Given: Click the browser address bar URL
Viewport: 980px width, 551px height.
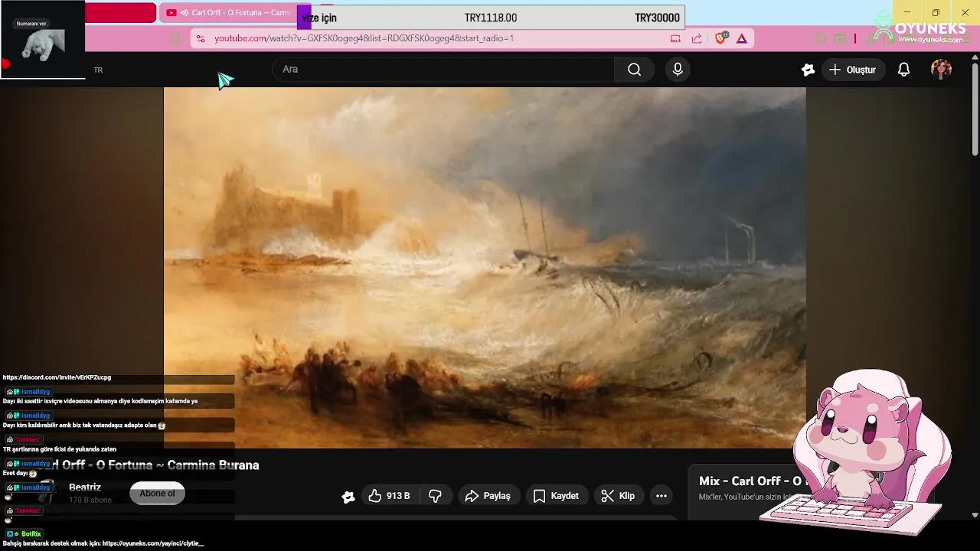Looking at the screenshot, I should (x=364, y=38).
